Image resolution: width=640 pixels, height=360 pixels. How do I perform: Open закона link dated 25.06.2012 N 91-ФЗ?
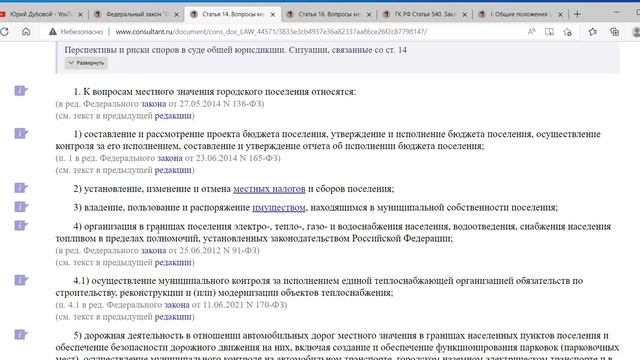pos(153,250)
